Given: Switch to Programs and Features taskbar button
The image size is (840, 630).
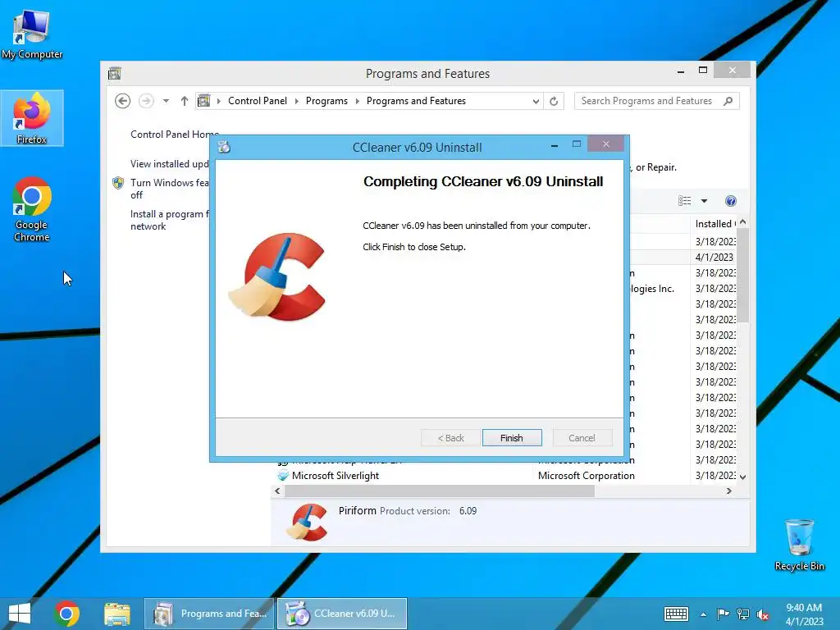Looking at the screenshot, I should [x=209, y=614].
